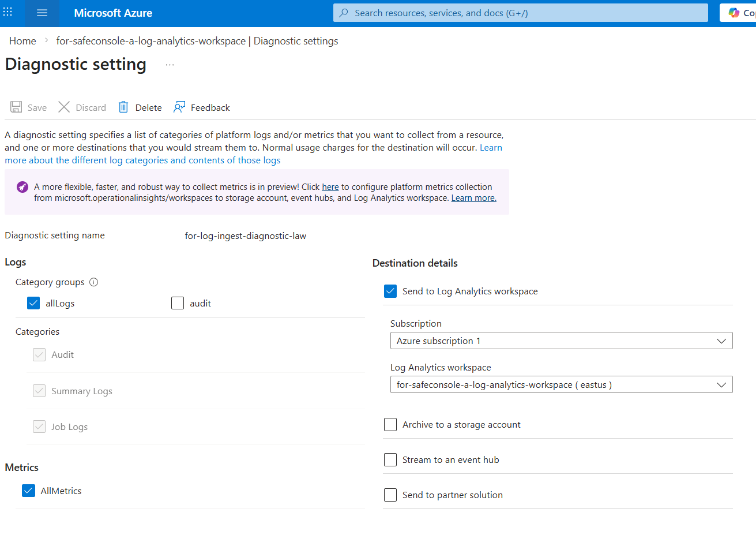This screenshot has width=756, height=546.
Task: Click the info icon next to Category groups
Action: [x=94, y=282]
